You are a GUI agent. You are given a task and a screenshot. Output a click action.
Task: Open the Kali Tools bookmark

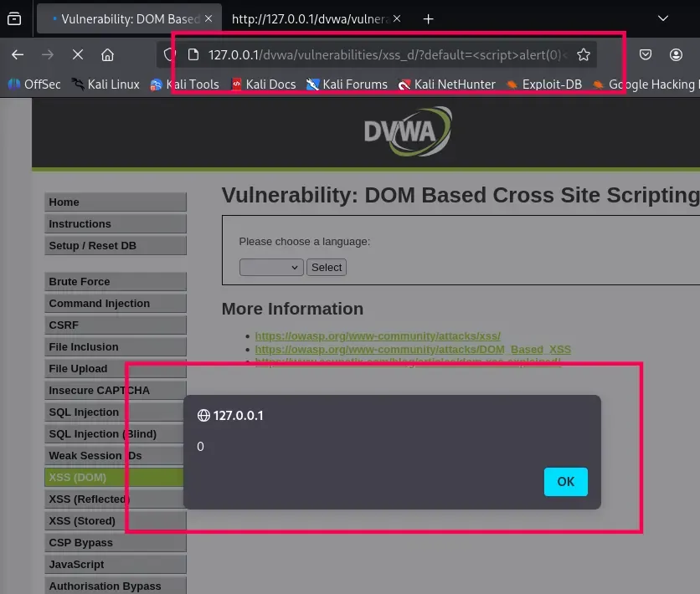(x=185, y=84)
